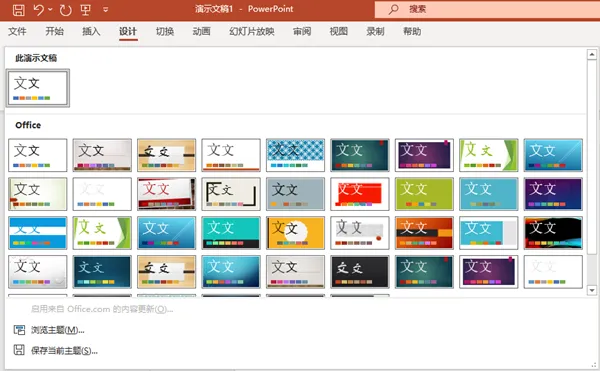Apply the dark charcoal calligraphy theme
The height and width of the screenshot is (371, 600).
coord(360,272)
